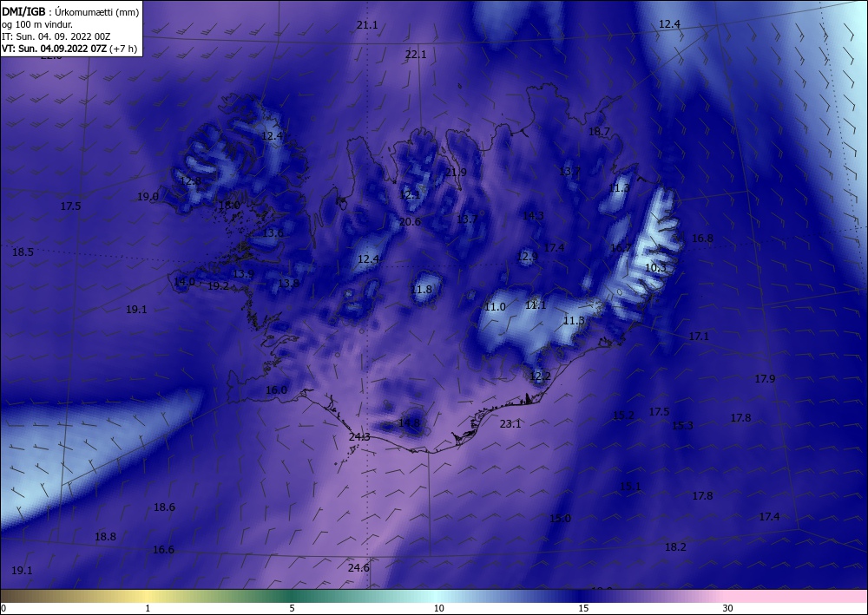Image resolution: width=868 pixels, height=615 pixels.
Task: Click the 17.1 value label
Action: 699,337
